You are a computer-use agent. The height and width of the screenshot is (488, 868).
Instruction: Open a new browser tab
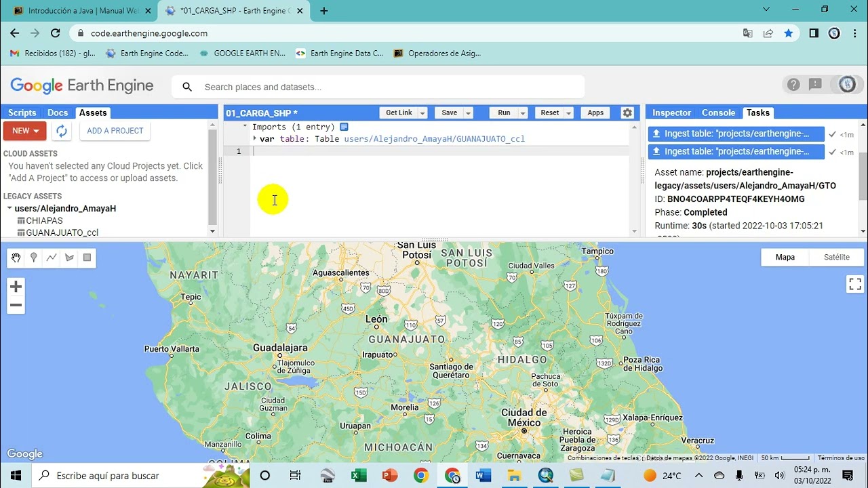point(324,11)
